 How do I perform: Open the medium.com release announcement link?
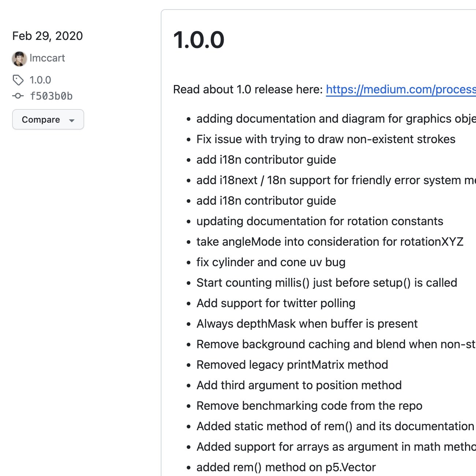click(401, 89)
